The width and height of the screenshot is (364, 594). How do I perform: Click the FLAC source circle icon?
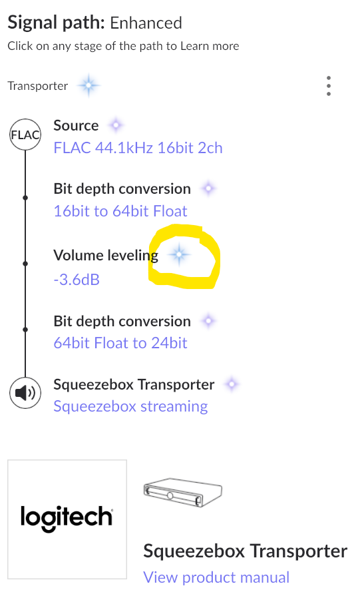click(x=25, y=135)
